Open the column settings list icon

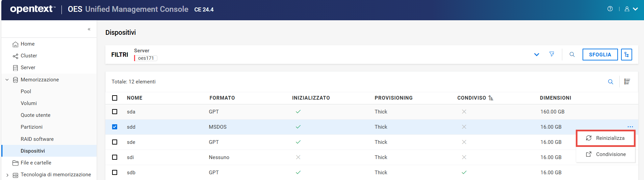[627, 82]
